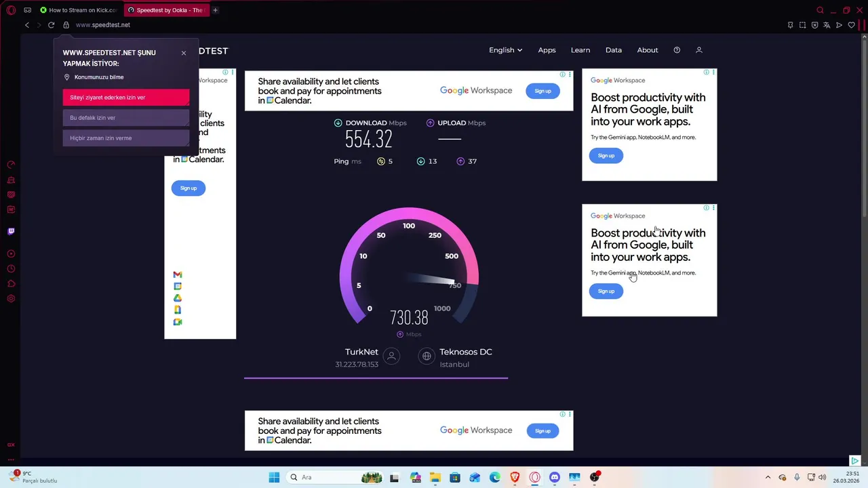
Task: Click the download speed value 554.32
Action: 369,139
